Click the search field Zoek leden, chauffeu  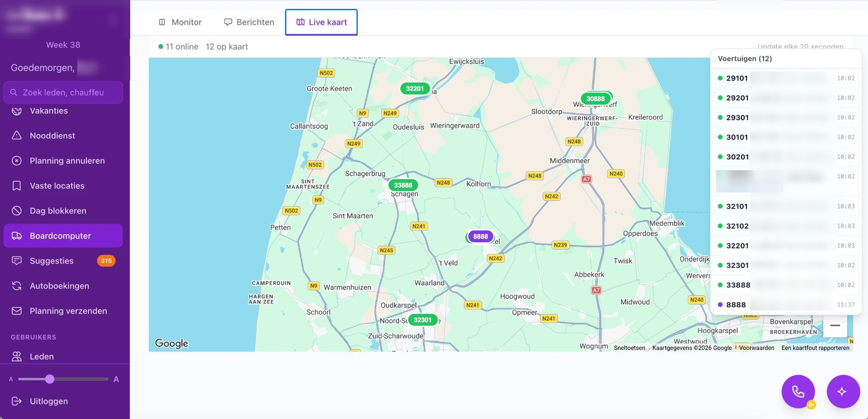pos(63,92)
